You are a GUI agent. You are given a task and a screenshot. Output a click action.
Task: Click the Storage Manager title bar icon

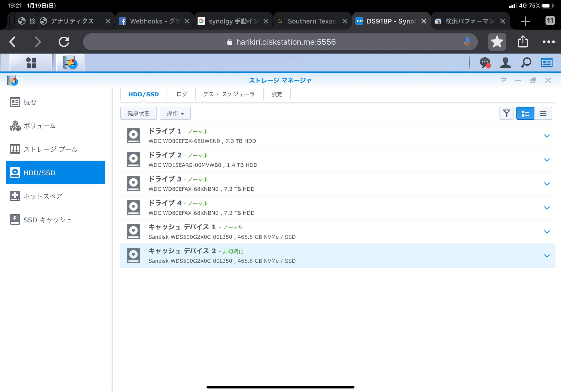[12, 80]
